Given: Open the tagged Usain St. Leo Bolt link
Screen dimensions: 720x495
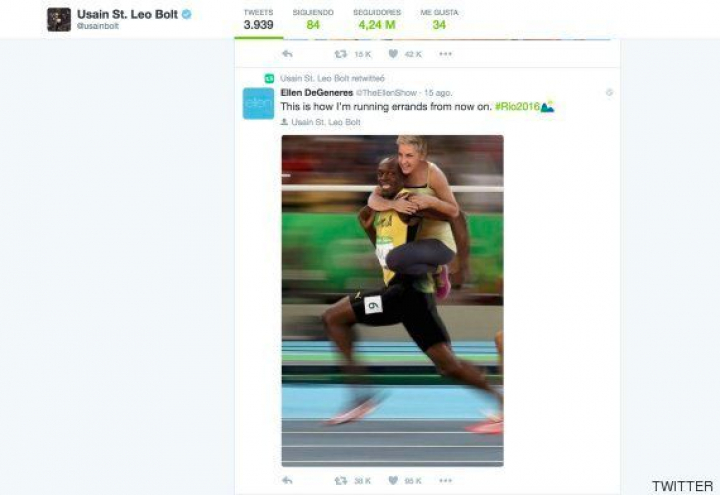Looking at the screenshot, I should (326, 122).
